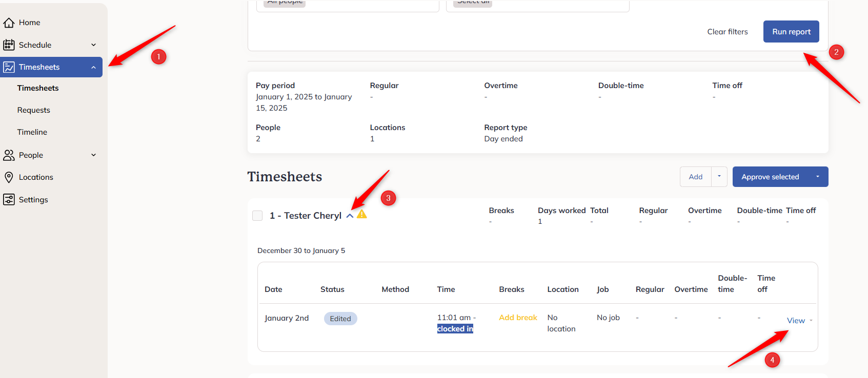This screenshot has width=868, height=378.
Task: Collapse the Timesheets menu chevron
Action: pyautogui.click(x=93, y=67)
